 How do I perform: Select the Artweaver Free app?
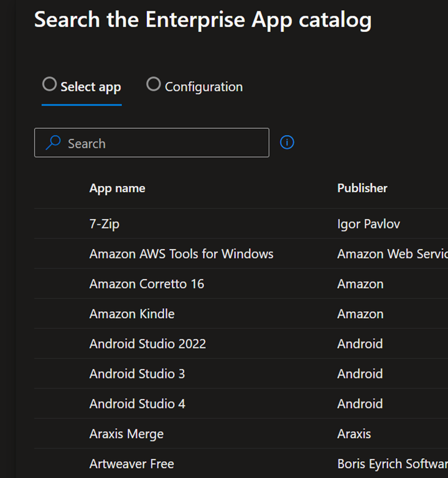click(x=131, y=464)
